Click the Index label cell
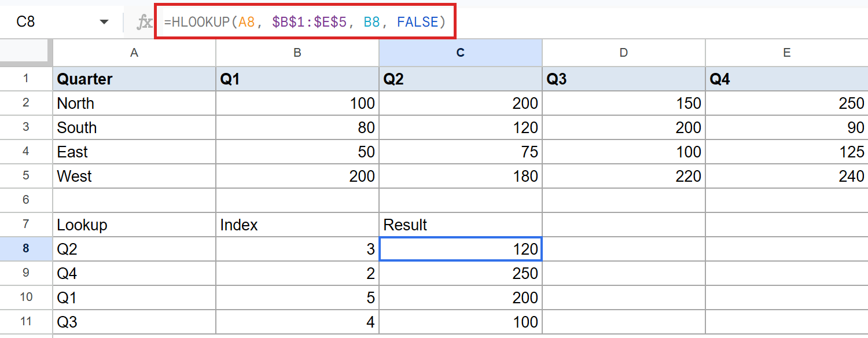This screenshot has width=868, height=338. [297, 225]
